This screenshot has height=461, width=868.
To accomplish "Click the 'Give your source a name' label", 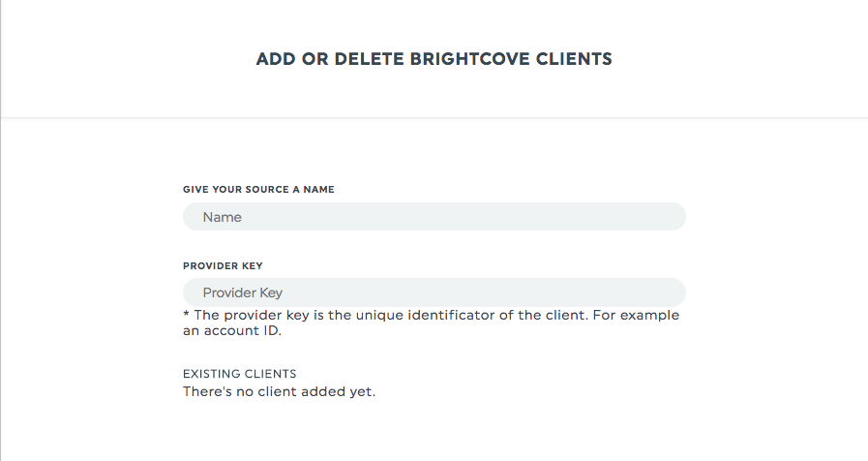I will tap(258, 190).
